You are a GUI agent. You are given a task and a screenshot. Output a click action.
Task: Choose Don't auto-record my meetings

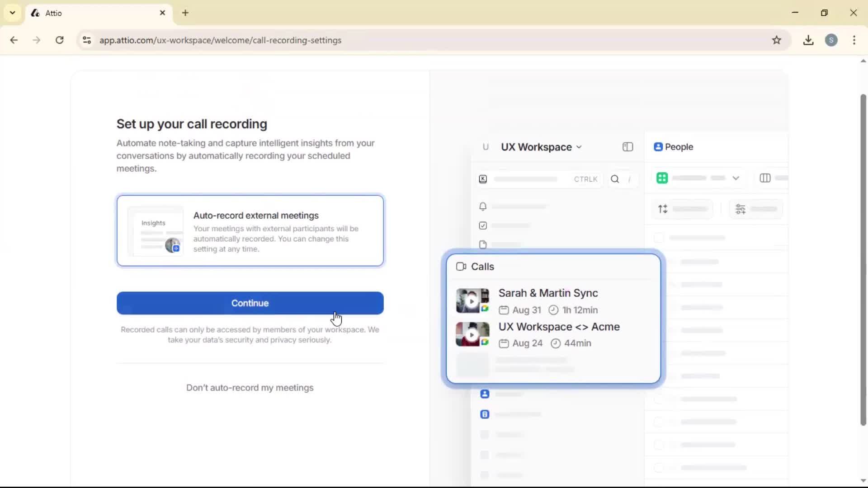point(250,388)
